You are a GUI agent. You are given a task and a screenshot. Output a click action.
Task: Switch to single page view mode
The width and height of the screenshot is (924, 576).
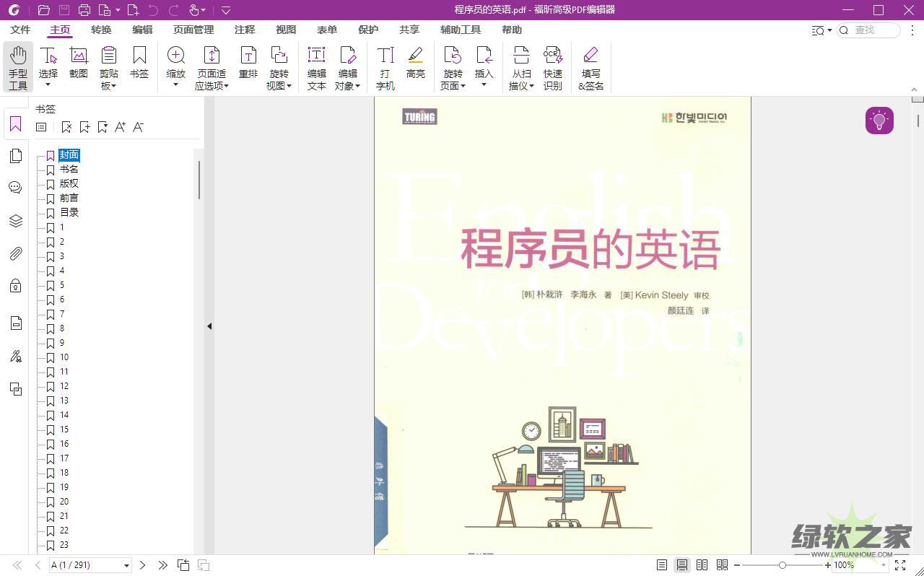[662, 565]
